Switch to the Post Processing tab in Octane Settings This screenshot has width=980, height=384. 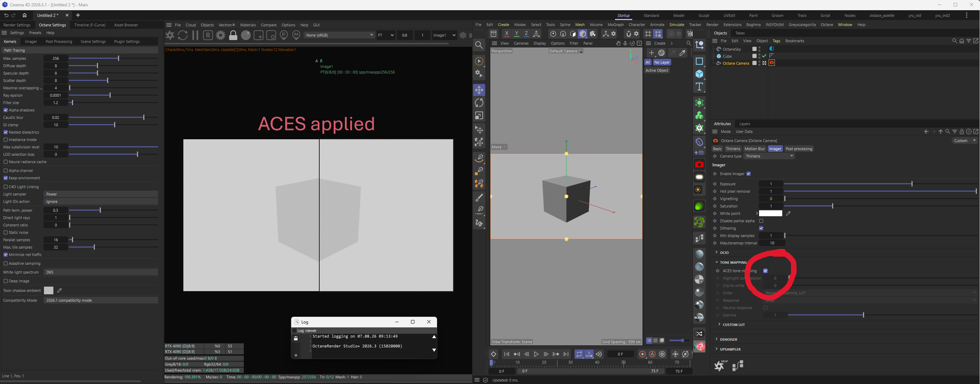[x=59, y=41]
